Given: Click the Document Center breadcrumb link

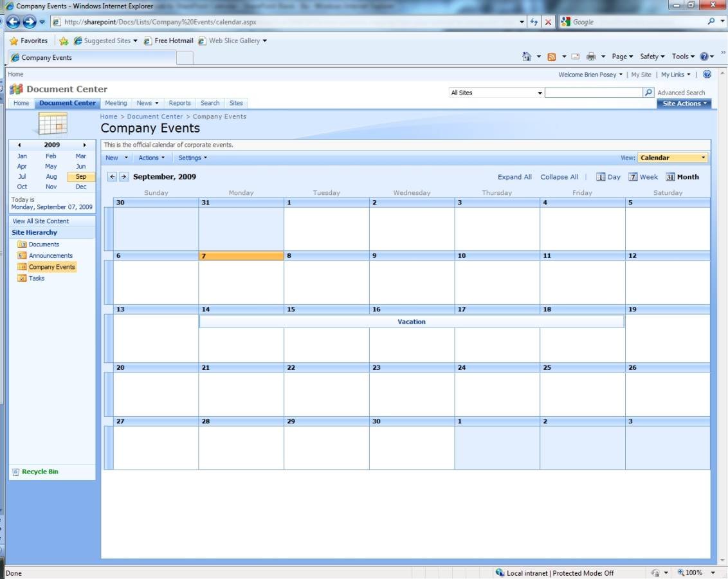Looking at the screenshot, I should 154,116.
